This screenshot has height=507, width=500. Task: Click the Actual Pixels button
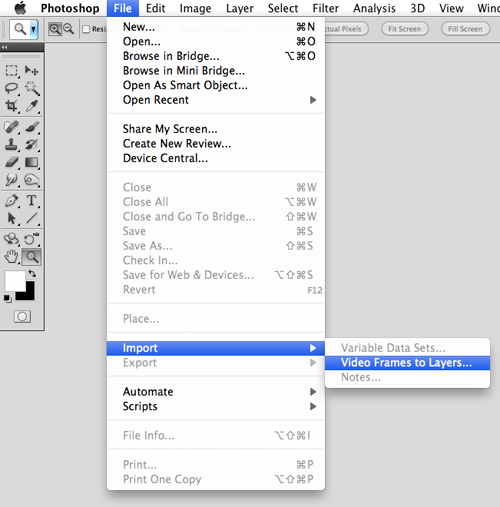point(347,29)
